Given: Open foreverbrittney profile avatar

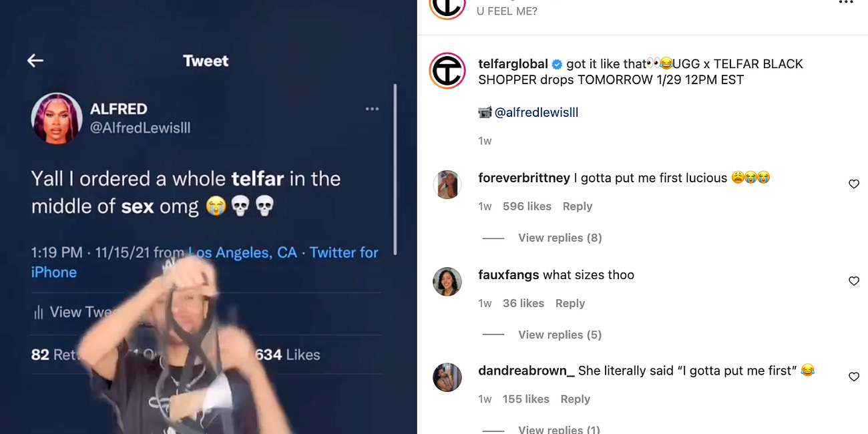Looking at the screenshot, I should (x=447, y=184).
